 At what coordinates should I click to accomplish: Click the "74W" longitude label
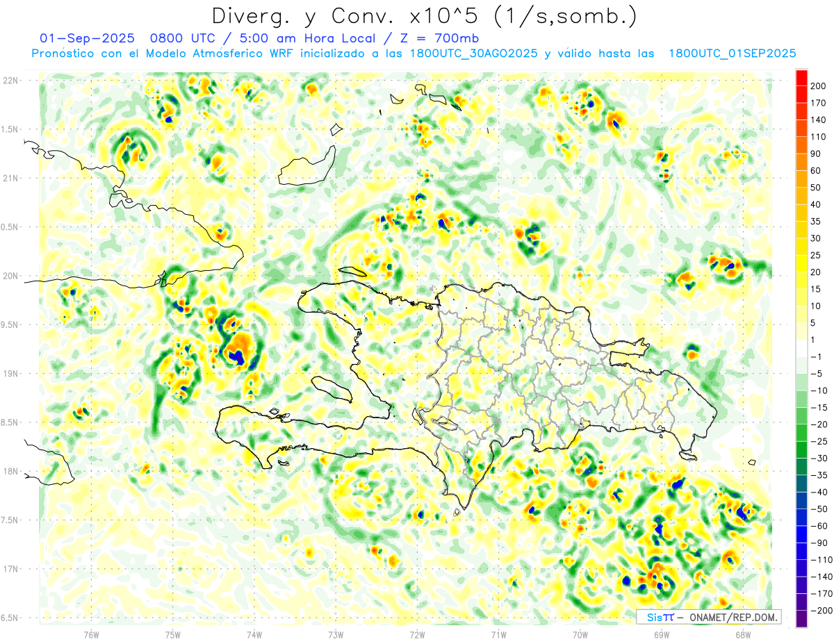(x=254, y=634)
